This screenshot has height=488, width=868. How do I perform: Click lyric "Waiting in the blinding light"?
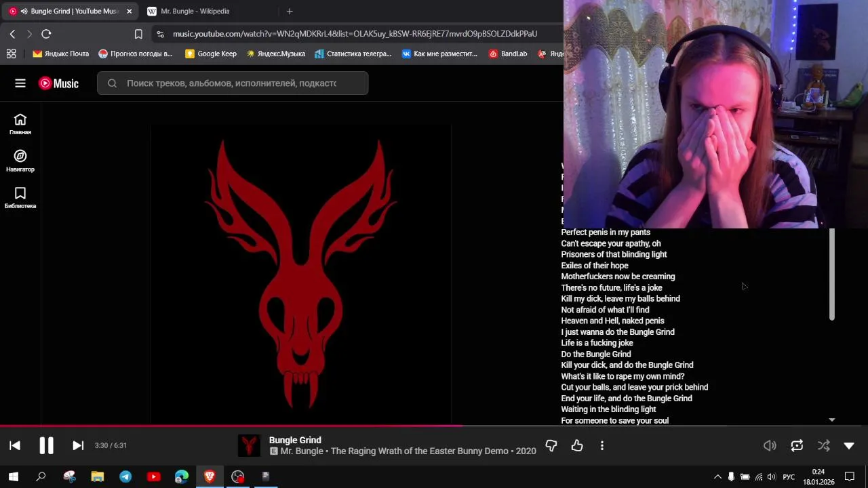coord(608,409)
